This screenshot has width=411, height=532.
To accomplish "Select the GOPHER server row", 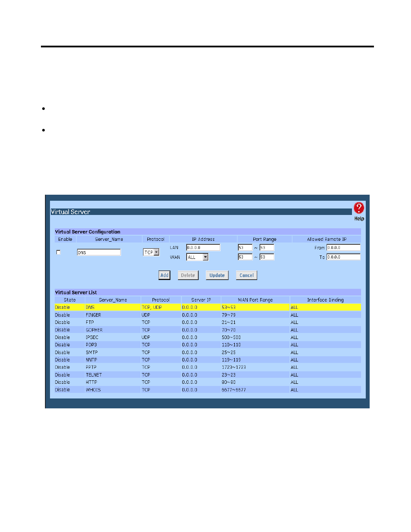I will pyautogui.click(x=208, y=330).
